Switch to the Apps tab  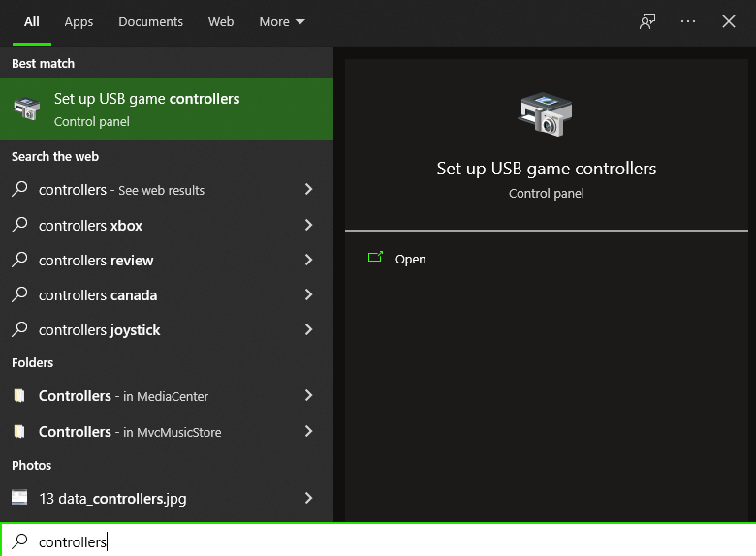pyautogui.click(x=79, y=21)
